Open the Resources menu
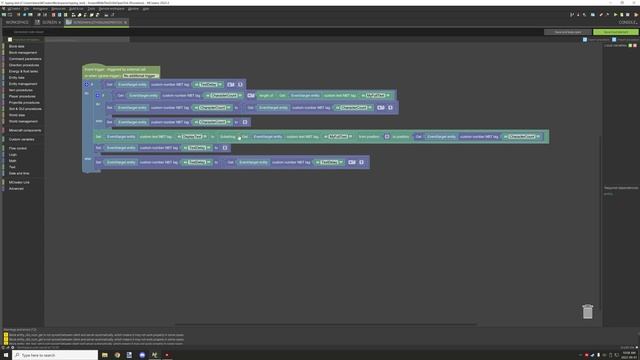The image size is (640, 360). coord(58,9)
